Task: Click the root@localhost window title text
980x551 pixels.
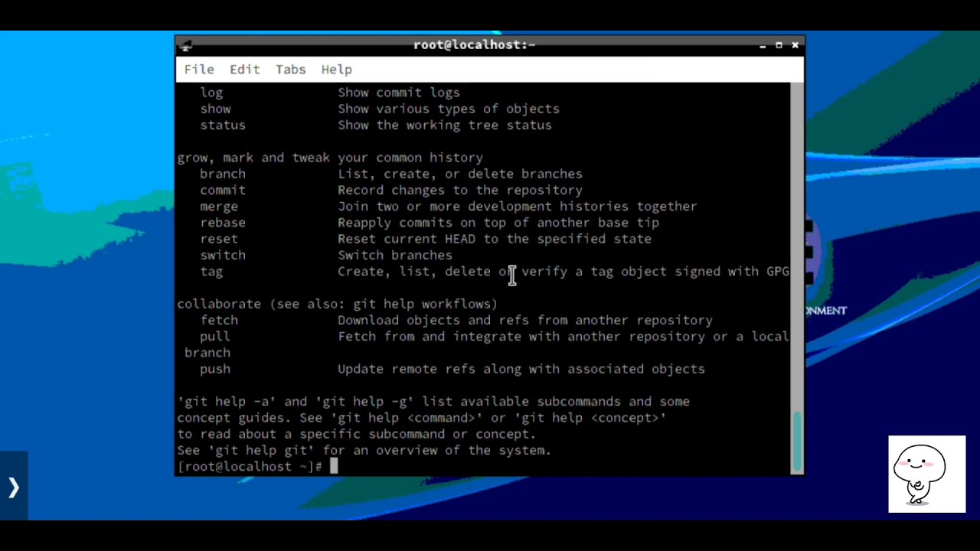Action: (x=475, y=44)
